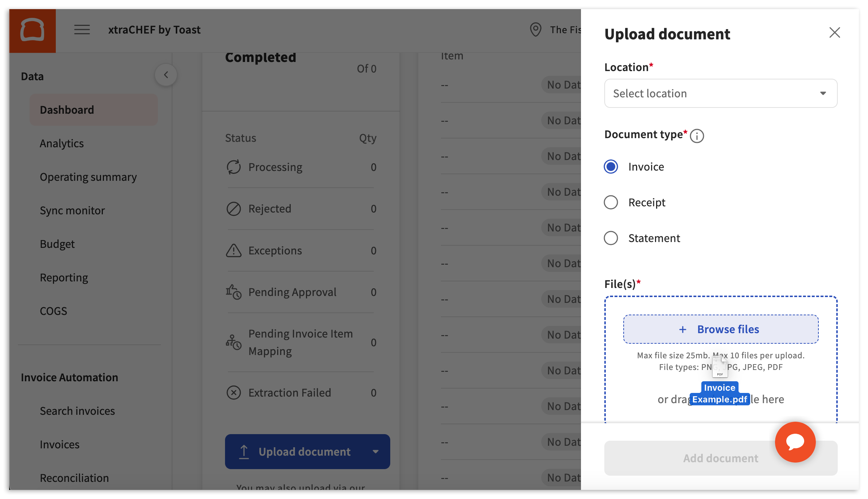Expand the Upload document dropdown arrow

coord(375,452)
